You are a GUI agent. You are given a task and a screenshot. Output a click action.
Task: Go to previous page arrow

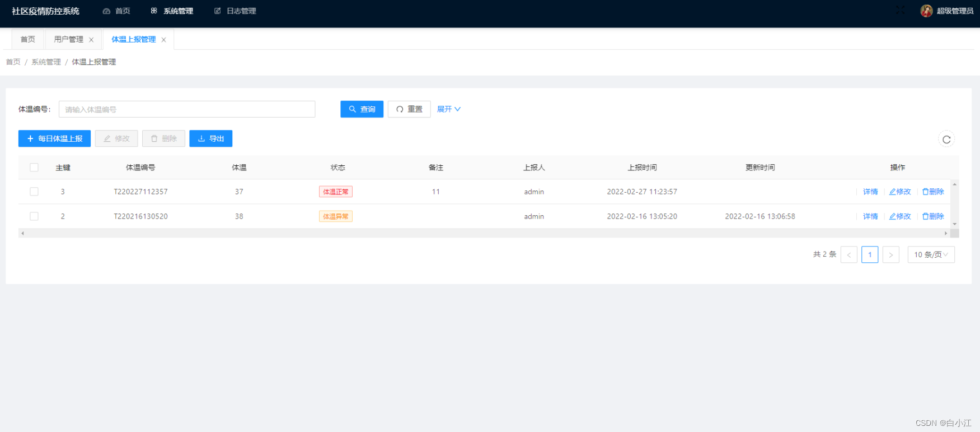pyautogui.click(x=849, y=255)
